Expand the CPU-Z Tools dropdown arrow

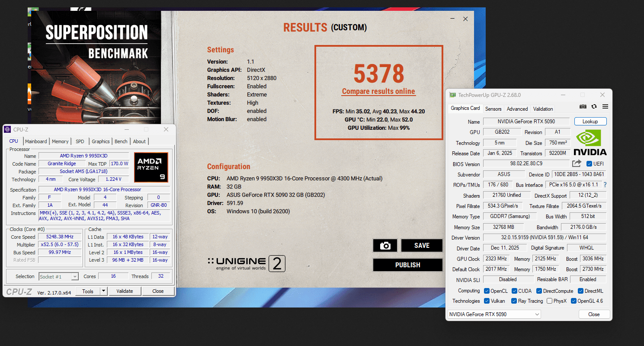103,291
